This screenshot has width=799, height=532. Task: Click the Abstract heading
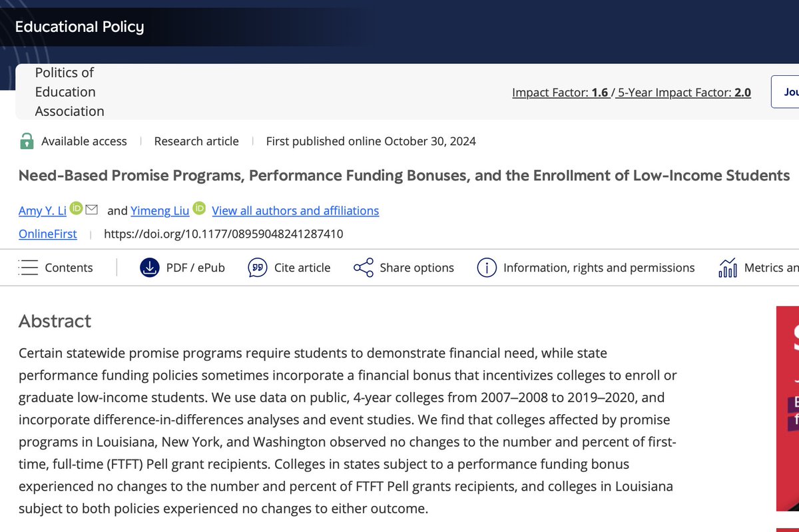click(55, 321)
